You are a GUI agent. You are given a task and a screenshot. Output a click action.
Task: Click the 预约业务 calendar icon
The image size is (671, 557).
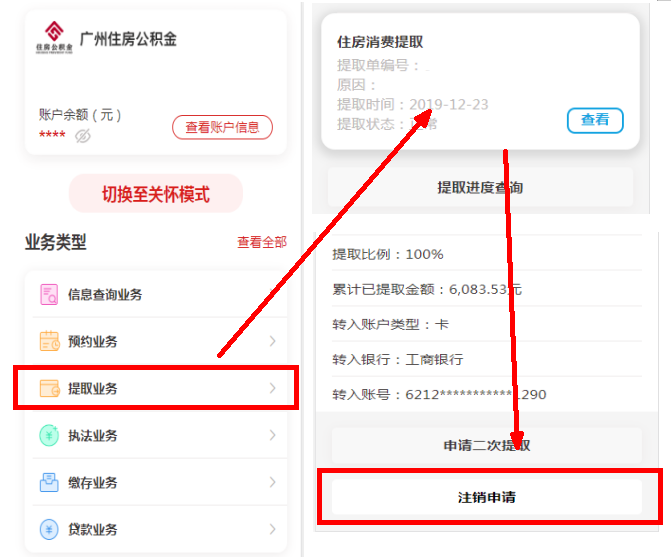pos(49,342)
